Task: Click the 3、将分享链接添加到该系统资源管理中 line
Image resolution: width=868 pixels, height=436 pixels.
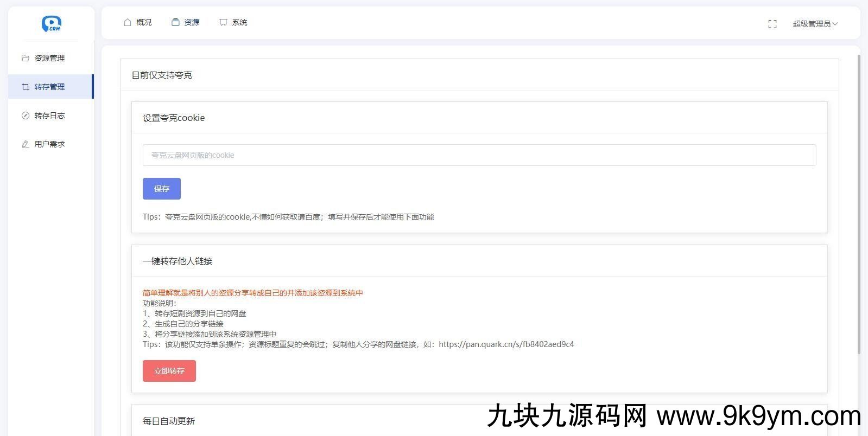Action: pyautogui.click(x=210, y=334)
